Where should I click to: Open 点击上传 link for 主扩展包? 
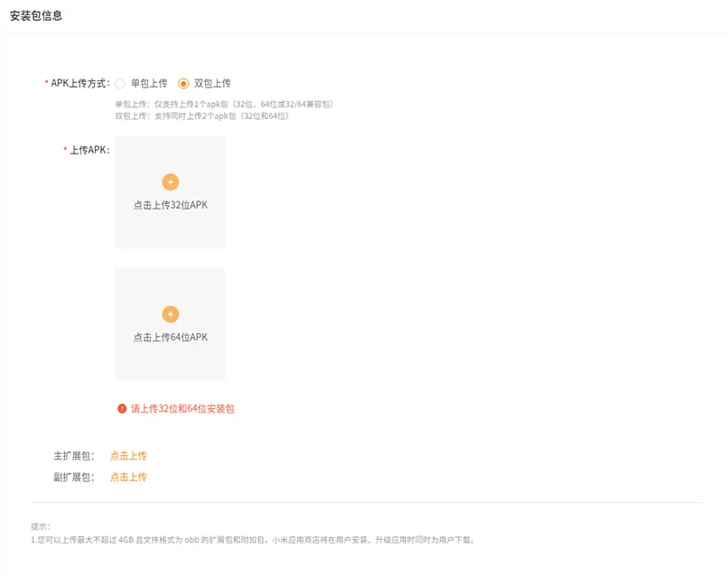pyautogui.click(x=129, y=455)
